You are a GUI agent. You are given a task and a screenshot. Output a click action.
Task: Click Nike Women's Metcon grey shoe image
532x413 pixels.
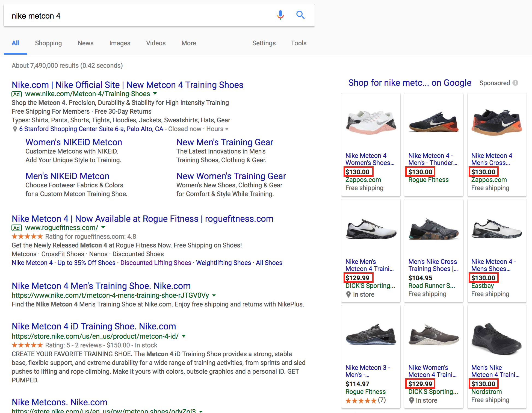[x=434, y=335]
